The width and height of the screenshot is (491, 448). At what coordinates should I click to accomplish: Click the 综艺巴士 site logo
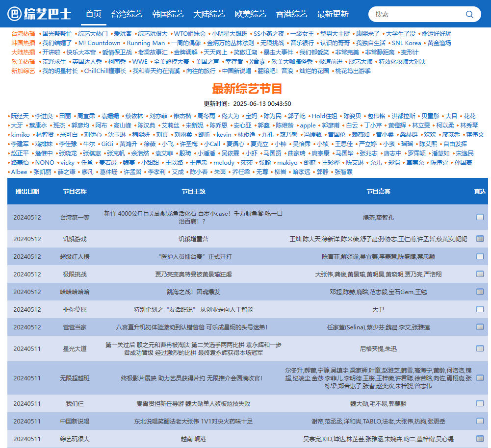40,14
